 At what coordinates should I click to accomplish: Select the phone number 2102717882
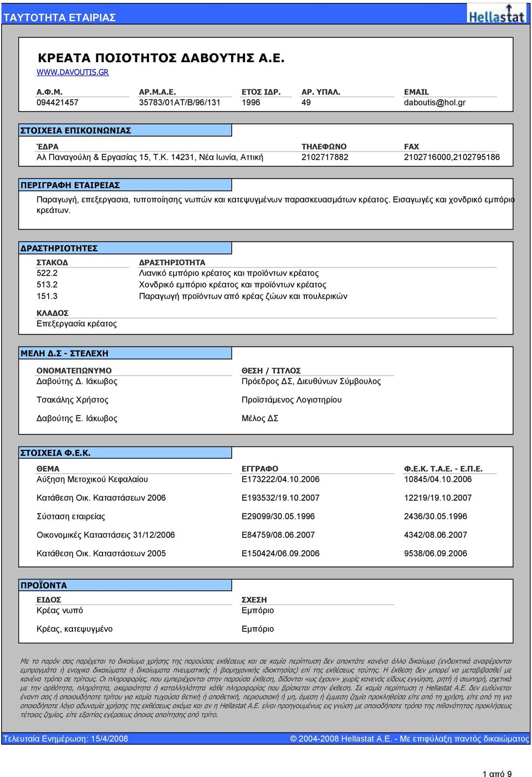click(325, 157)
